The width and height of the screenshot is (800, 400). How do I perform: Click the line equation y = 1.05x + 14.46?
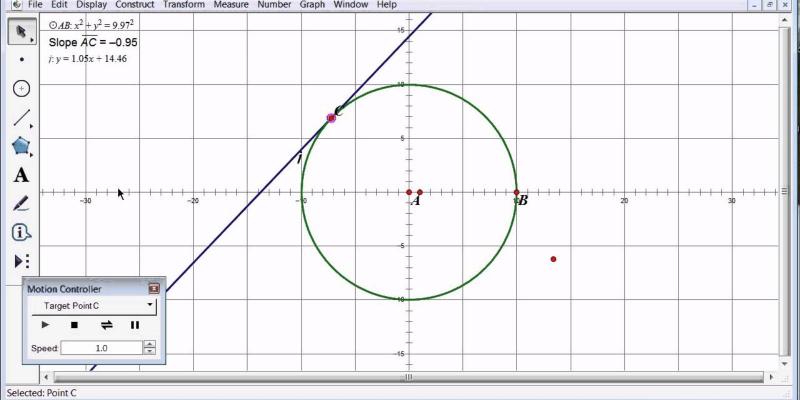pos(88,59)
